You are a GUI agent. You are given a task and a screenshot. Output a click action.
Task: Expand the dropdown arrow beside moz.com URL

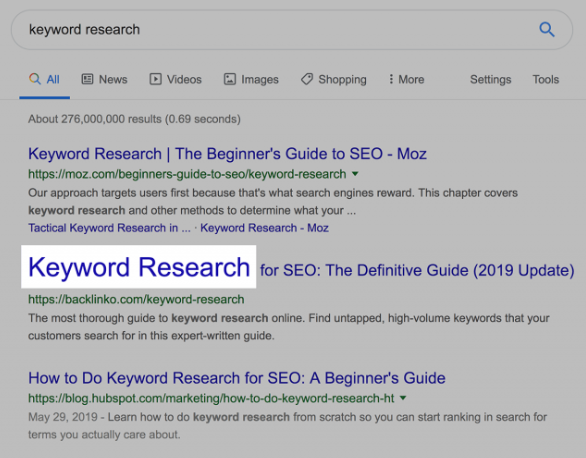[x=355, y=174]
